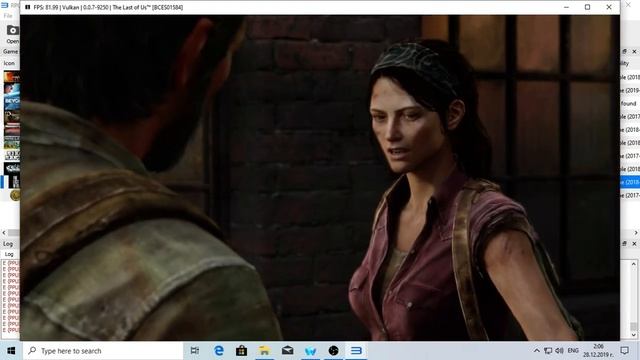
Task: Select the Icon column header in game list
Action: [9, 63]
